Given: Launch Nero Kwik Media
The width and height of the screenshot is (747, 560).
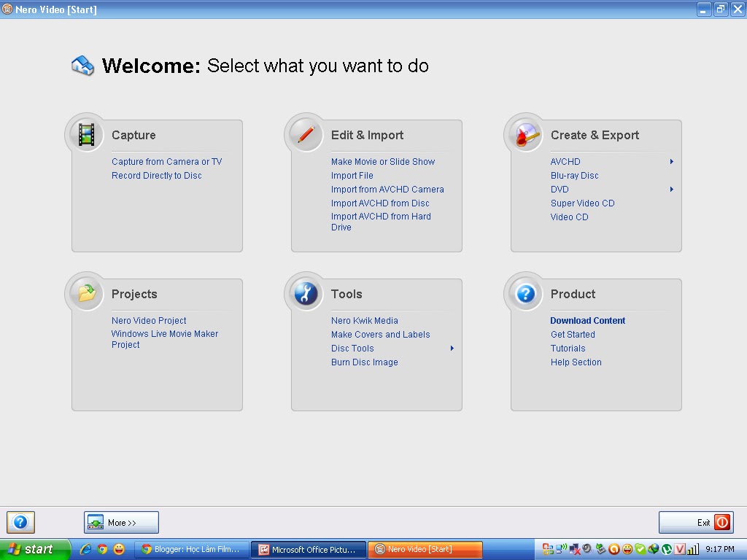Looking at the screenshot, I should click(365, 321).
